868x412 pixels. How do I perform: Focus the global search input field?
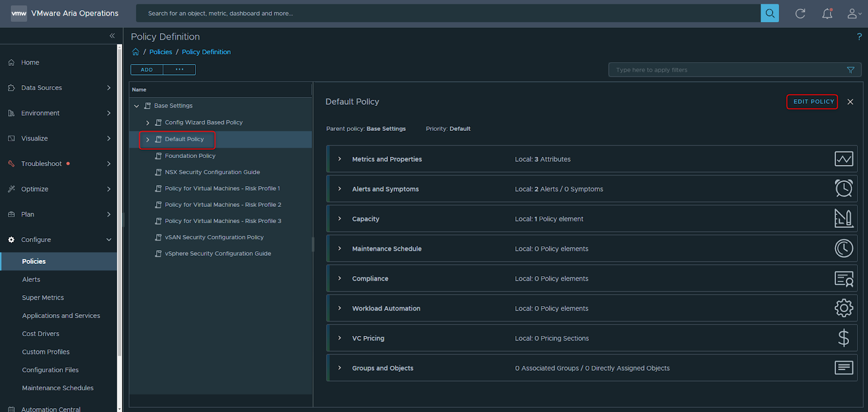point(448,14)
